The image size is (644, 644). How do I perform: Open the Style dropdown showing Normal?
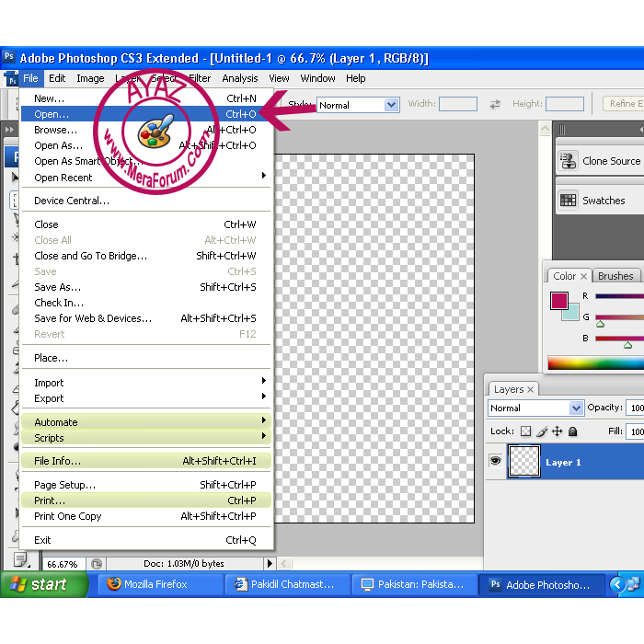pyautogui.click(x=358, y=105)
